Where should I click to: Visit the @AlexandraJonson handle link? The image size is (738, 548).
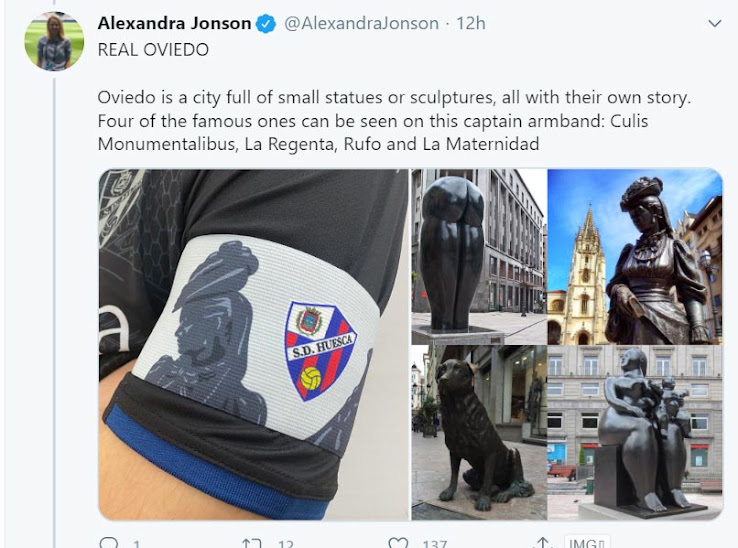coord(361,23)
